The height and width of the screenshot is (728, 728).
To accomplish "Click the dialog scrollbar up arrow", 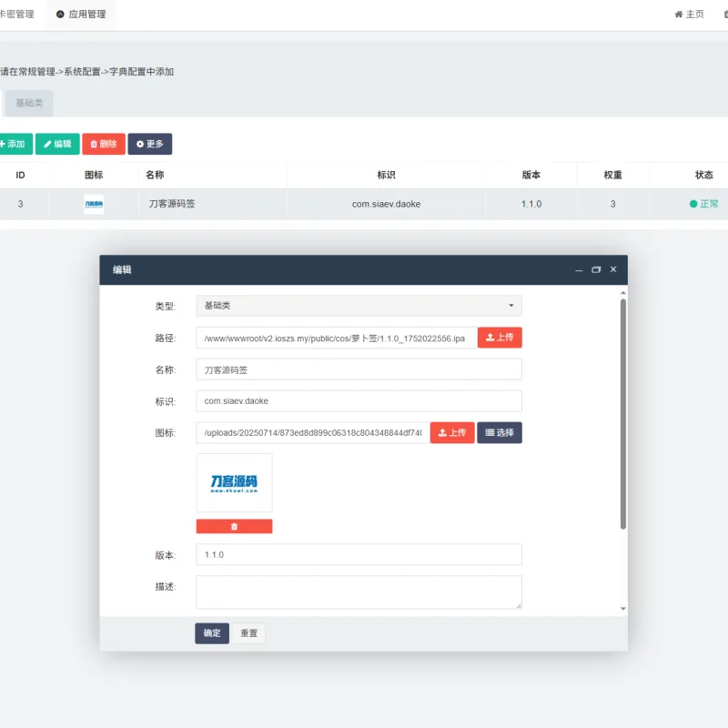I will pos(623,293).
